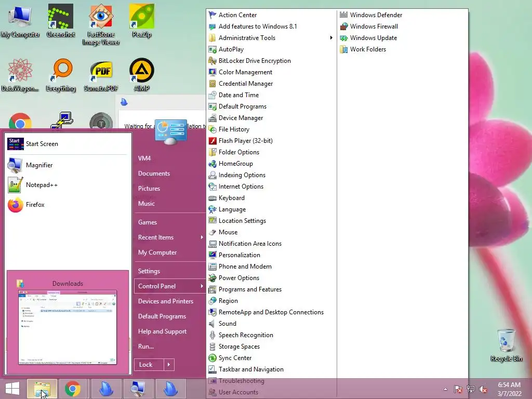Open VM4 user folder link
The width and height of the screenshot is (532, 399).
click(x=144, y=158)
